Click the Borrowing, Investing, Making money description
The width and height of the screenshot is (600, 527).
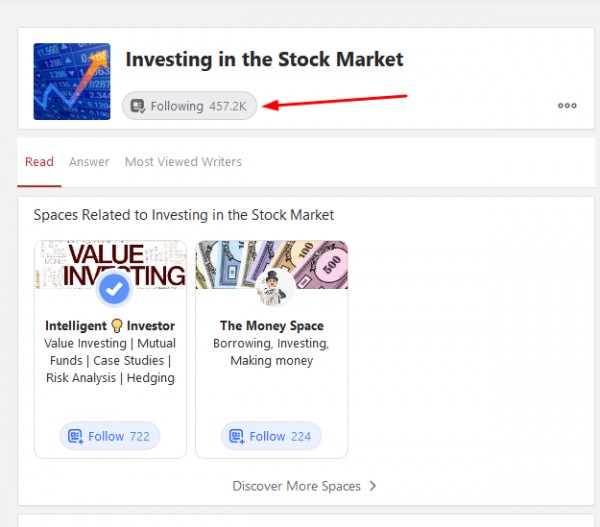click(x=271, y=352)
